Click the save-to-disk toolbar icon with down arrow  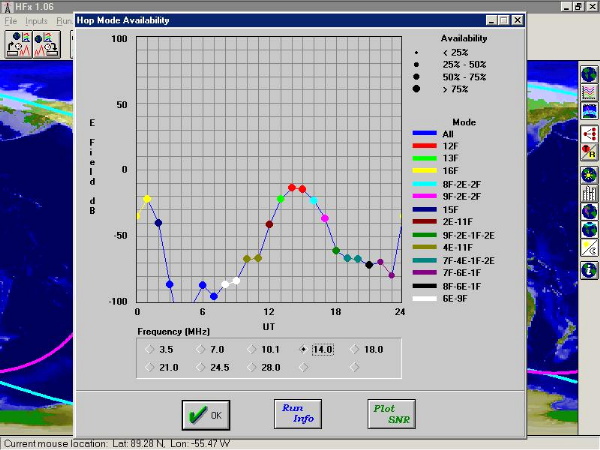(x=47, y=44)
